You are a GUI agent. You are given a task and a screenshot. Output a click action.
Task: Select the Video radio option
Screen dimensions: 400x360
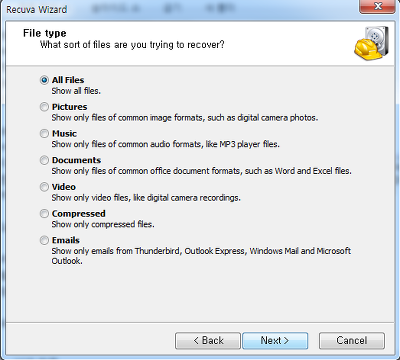(44, 187)
